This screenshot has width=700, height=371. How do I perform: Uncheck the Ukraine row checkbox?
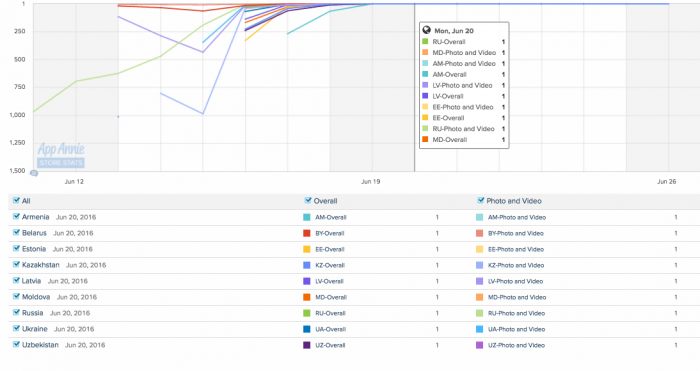17,329
